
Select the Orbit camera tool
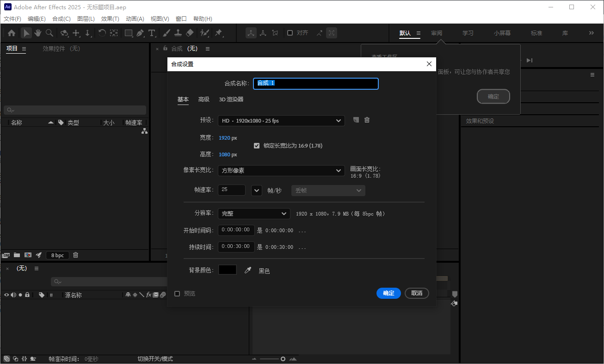64,33
